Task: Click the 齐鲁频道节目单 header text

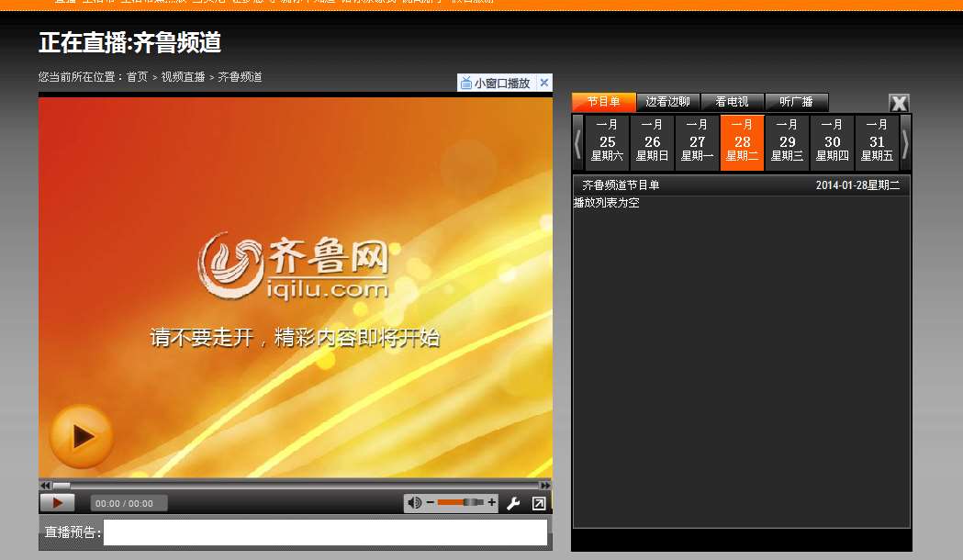Action: click(621, 185)
